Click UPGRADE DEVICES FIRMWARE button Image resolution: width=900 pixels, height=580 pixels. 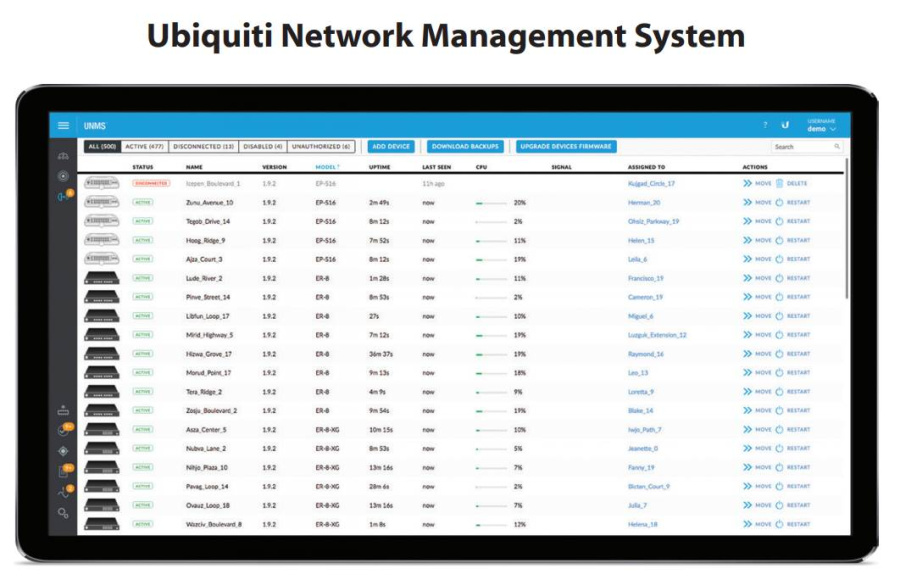click(566, 147)
